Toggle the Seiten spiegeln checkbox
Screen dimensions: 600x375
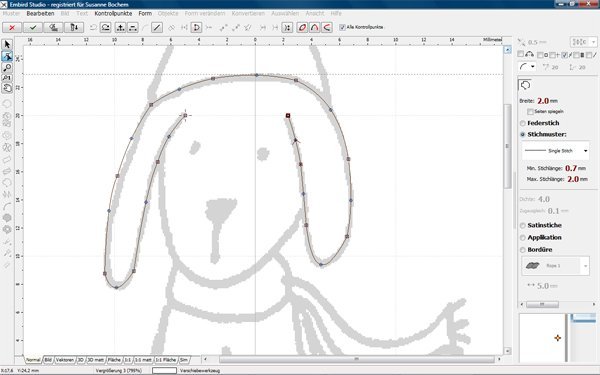click(530, 112)
